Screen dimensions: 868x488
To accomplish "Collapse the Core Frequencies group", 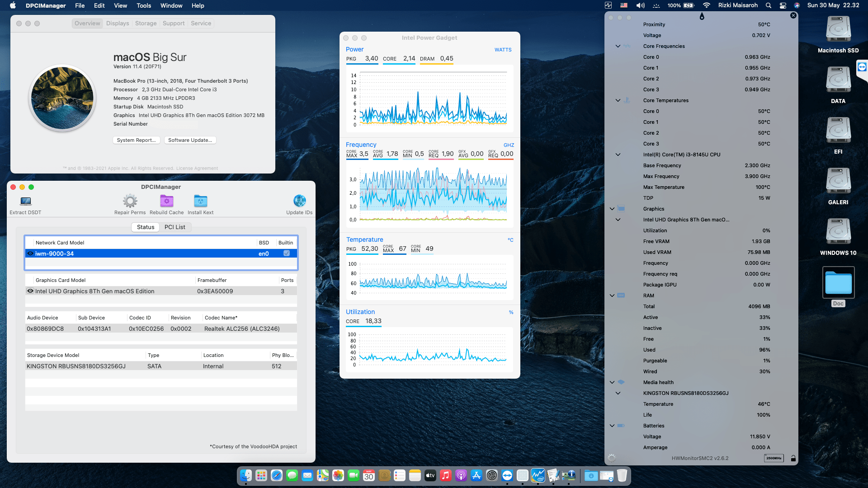I will point(618,46).
